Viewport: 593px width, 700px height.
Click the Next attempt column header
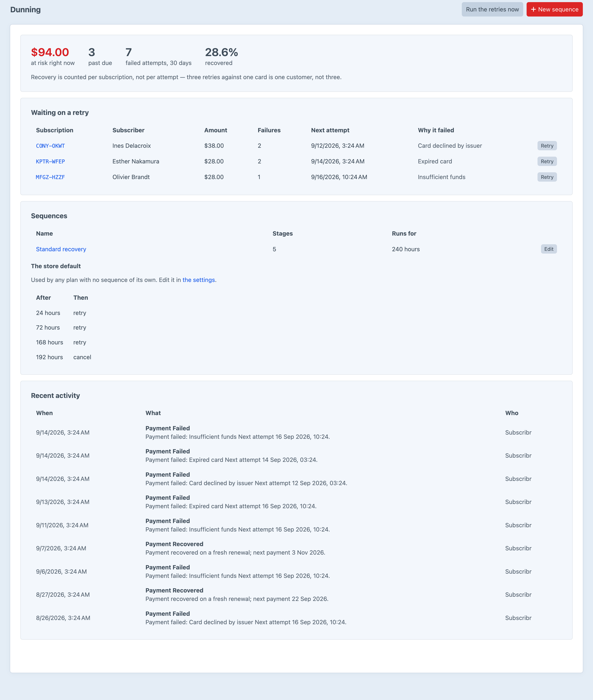(330, 130)
